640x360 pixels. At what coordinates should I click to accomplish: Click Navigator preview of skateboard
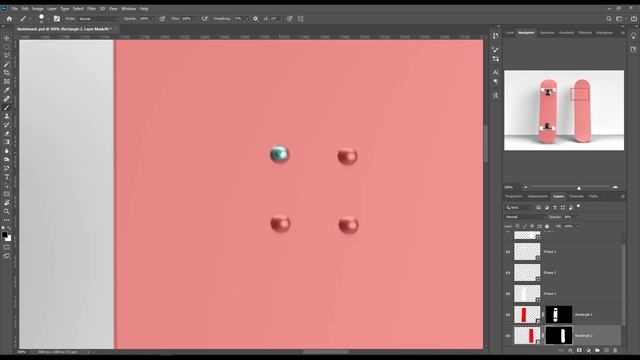564,110
